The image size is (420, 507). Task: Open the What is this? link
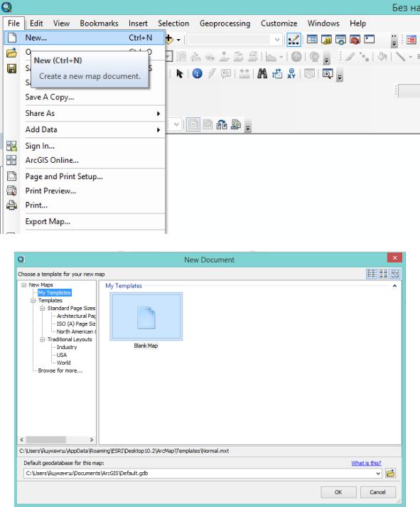coord(366,463)
